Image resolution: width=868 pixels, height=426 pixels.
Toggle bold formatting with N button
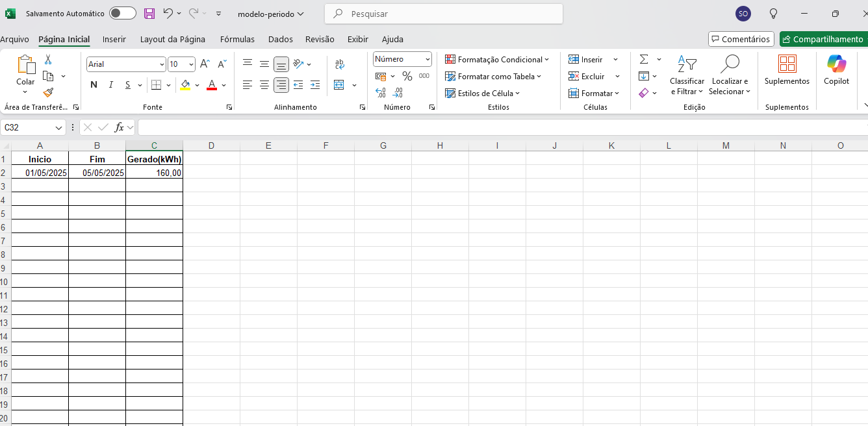point(94,85)
